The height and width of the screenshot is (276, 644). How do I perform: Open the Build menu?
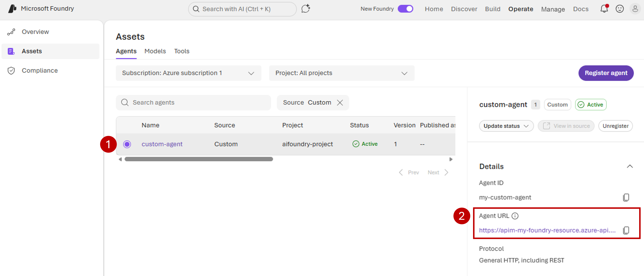[493, 9]
